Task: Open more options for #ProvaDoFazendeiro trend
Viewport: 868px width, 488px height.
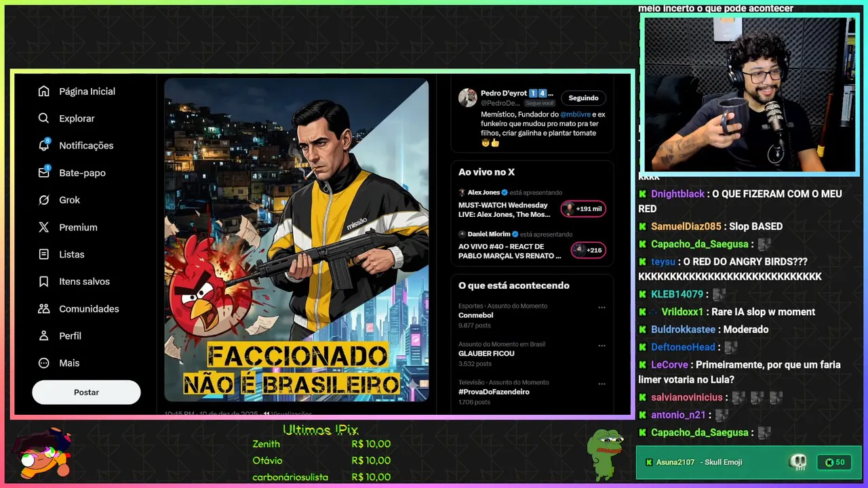Action: click(x=601, y=384)
